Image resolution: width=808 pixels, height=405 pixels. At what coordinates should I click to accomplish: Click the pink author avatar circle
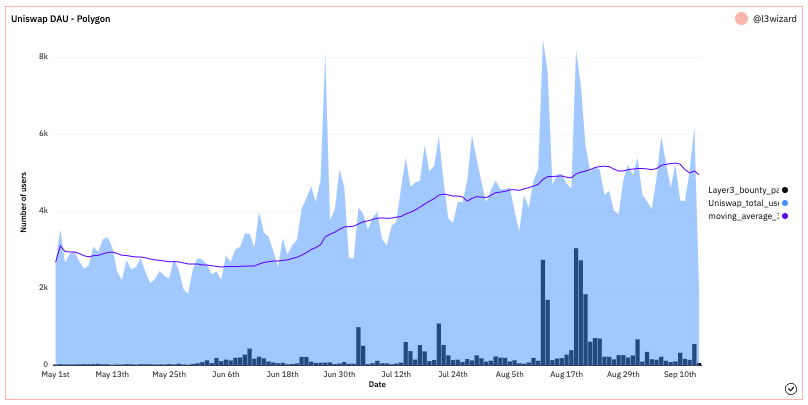pyautogui.click(x=742, y=19)
